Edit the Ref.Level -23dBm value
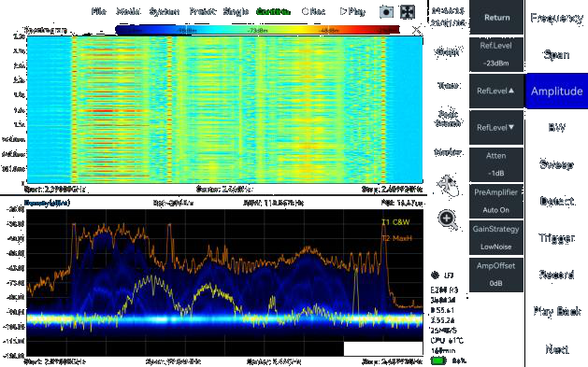The height and width of the screenshot is (367, 588). (496, 54)
